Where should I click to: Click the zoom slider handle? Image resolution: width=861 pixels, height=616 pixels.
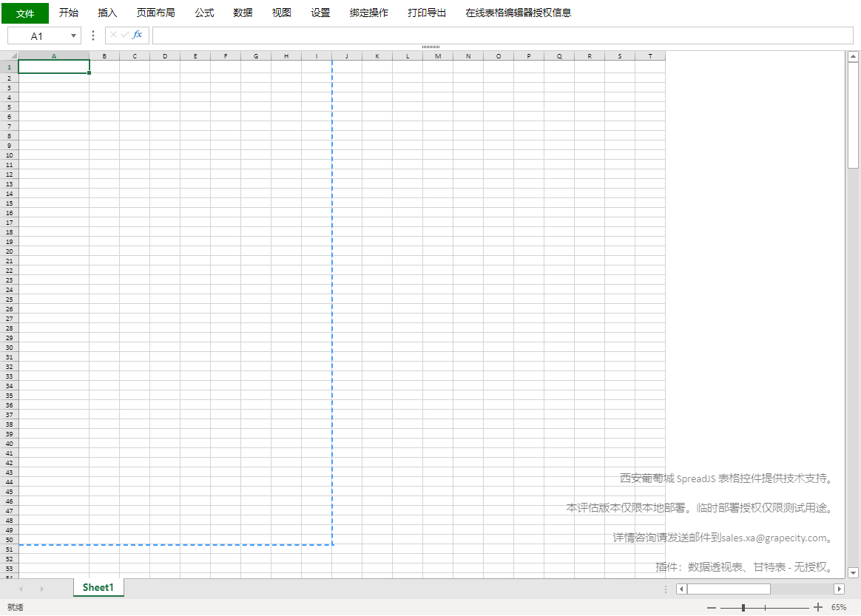click(x=743, y=607)
